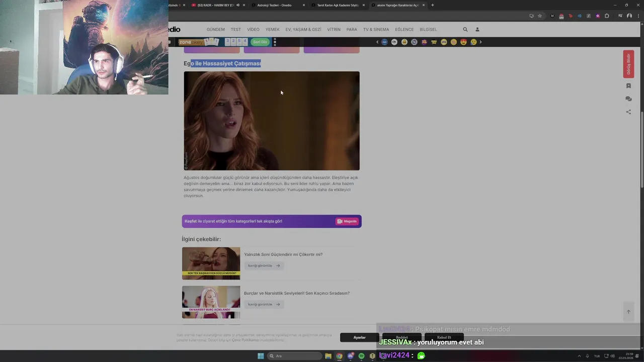Click İçeriği görüntüle under the Yalnızlık article

coord(264,265)
